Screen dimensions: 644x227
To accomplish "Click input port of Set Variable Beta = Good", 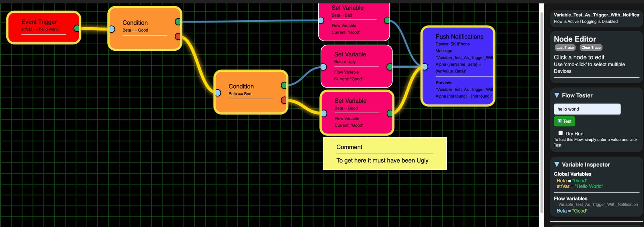I will click(324, 113).
